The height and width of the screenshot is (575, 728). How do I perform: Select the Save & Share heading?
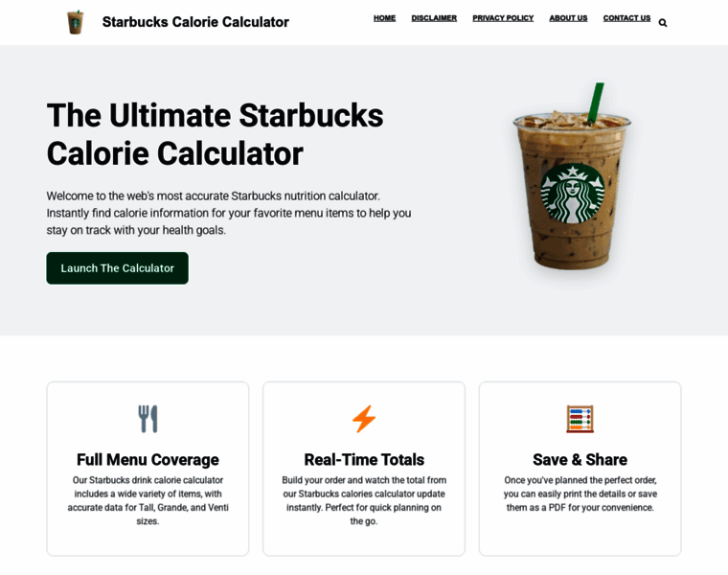pos(580,459)
